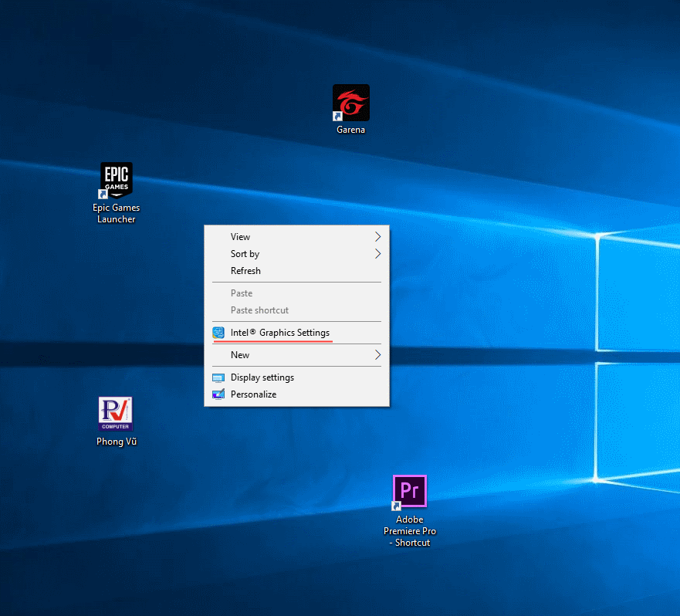The image size is (680, 616).
Task: Click the "Phong Vũ" label under its icon
Action: click(x=116, y=442)
